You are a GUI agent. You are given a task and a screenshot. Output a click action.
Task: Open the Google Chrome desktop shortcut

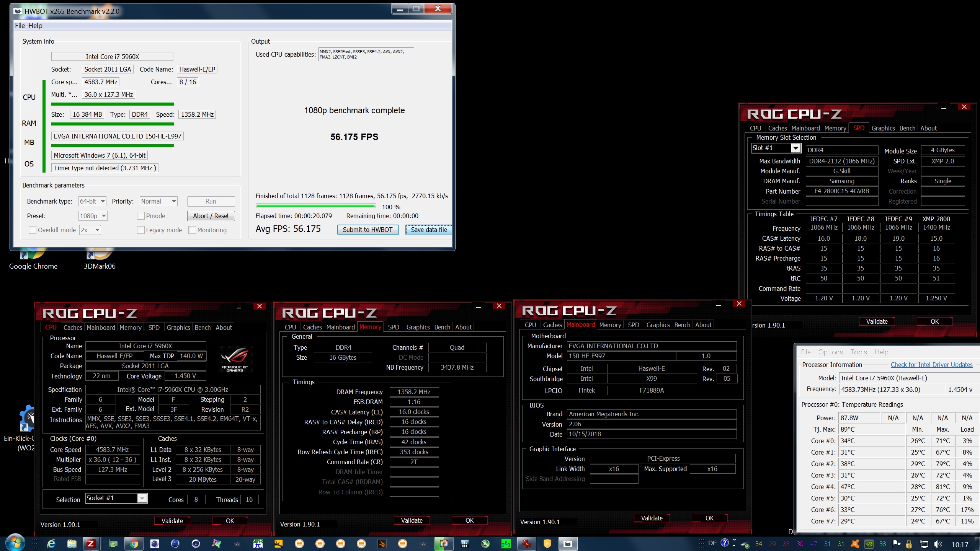[x=33, y=260]
